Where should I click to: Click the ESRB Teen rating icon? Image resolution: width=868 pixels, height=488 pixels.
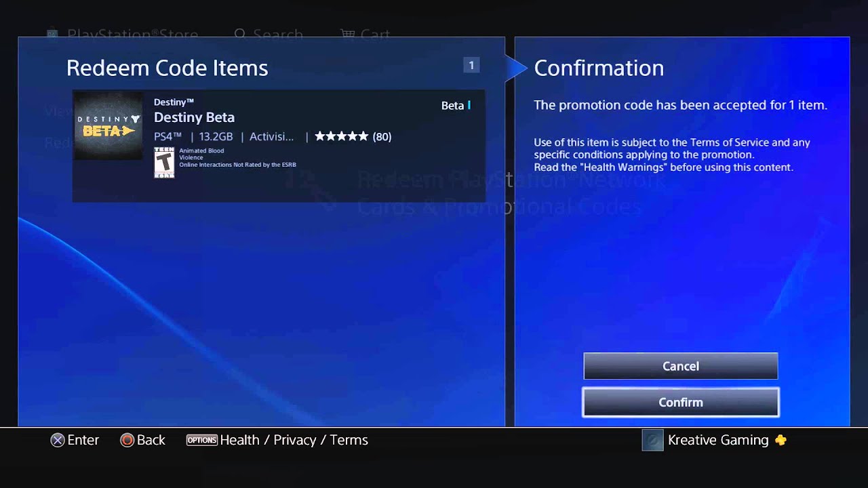pos(164,162)
